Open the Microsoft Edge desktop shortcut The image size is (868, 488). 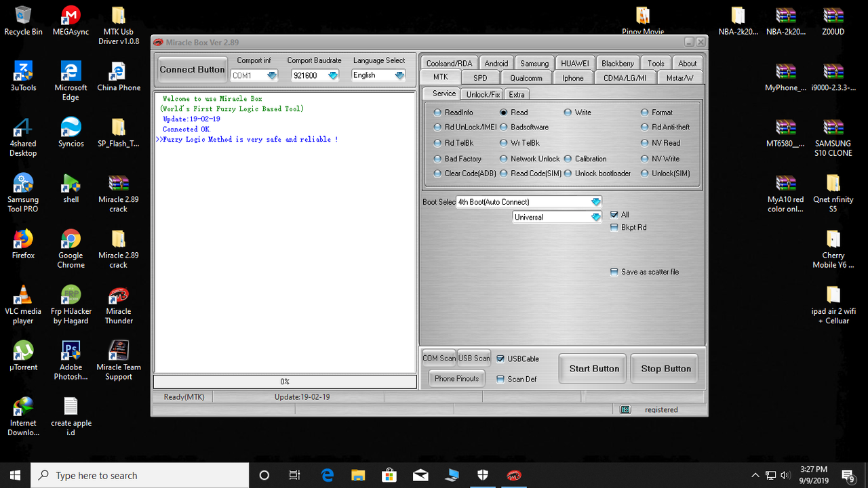71,81
